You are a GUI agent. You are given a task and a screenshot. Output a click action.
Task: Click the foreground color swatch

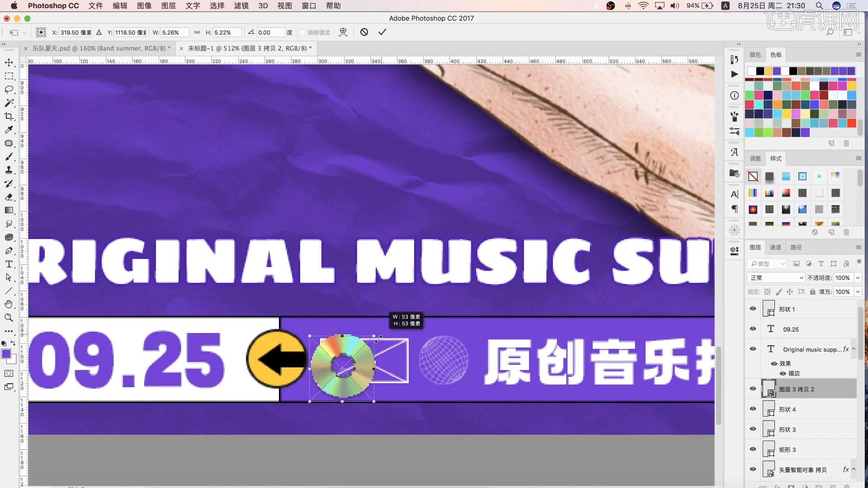[6, 354]
